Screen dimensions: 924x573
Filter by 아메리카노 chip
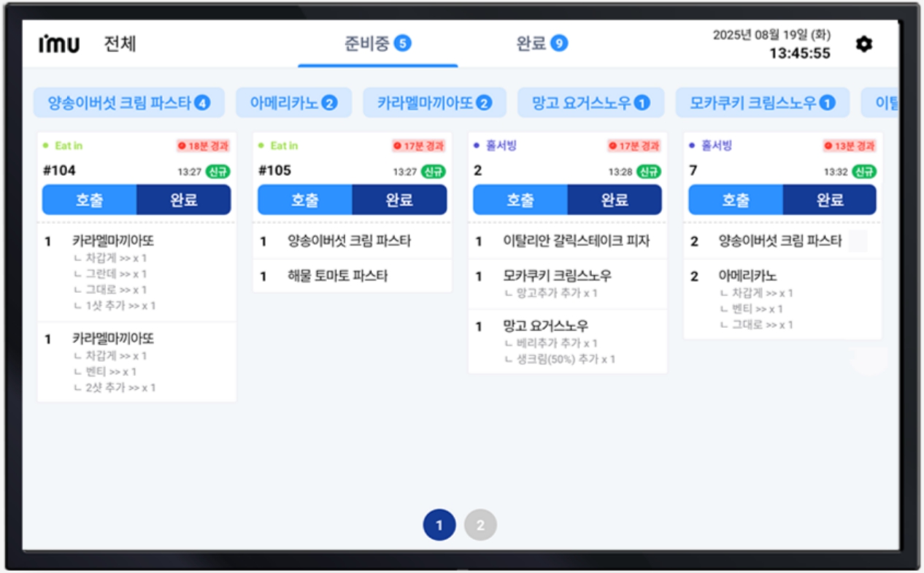coord(293,103)
